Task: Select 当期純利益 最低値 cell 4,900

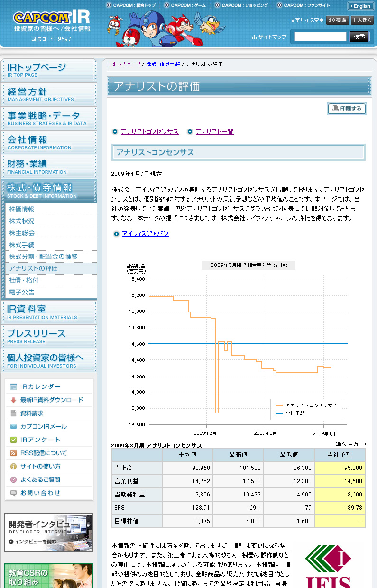Action: click(x=289, y=495)
